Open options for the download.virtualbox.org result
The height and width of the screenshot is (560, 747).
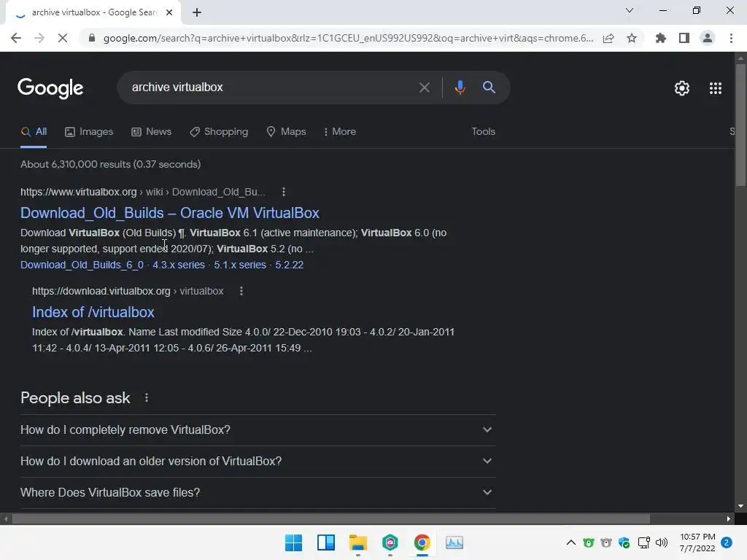click(x=241, y=291)
